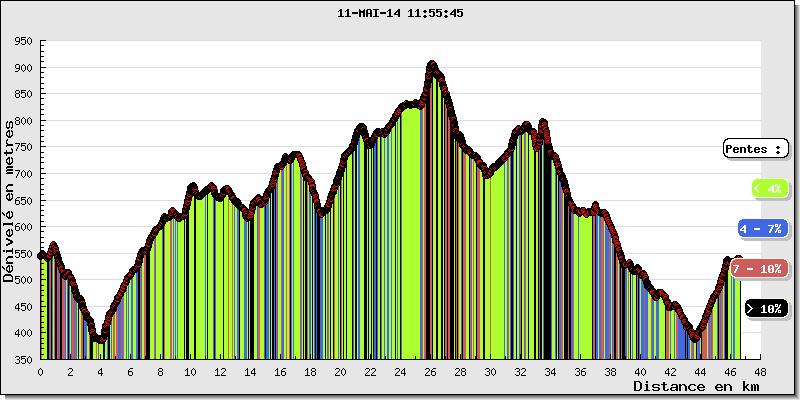Screen dimensions: 800x400
Task: Click the chart title '11-MAI-14 11:55:45'
Action: click(400, 13)
